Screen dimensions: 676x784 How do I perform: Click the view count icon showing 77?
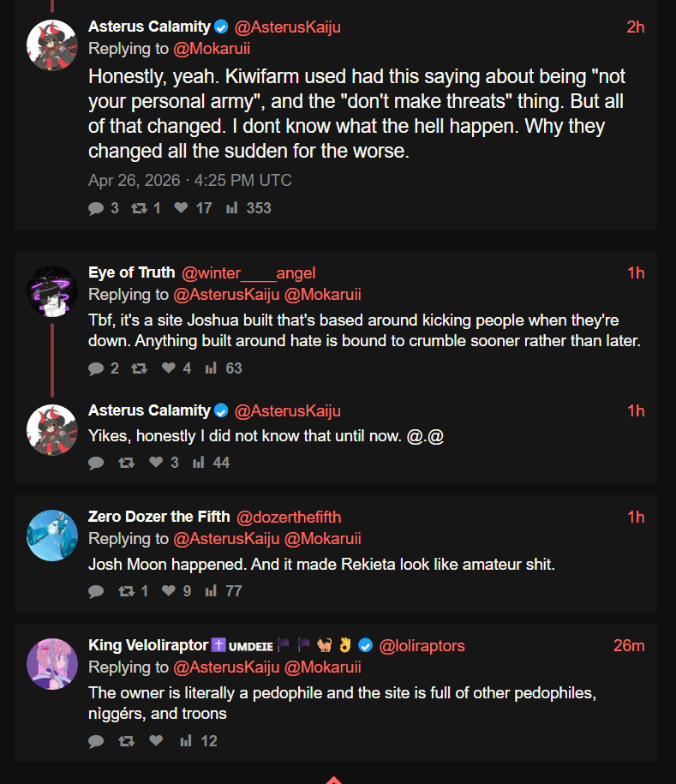click(x=211, y=591)
